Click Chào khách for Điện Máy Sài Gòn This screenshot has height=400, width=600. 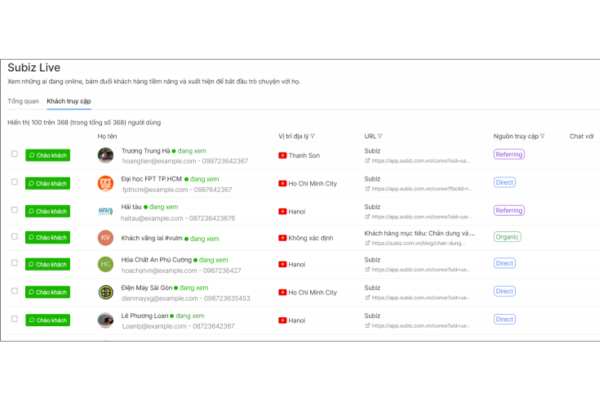click(48, 292)
